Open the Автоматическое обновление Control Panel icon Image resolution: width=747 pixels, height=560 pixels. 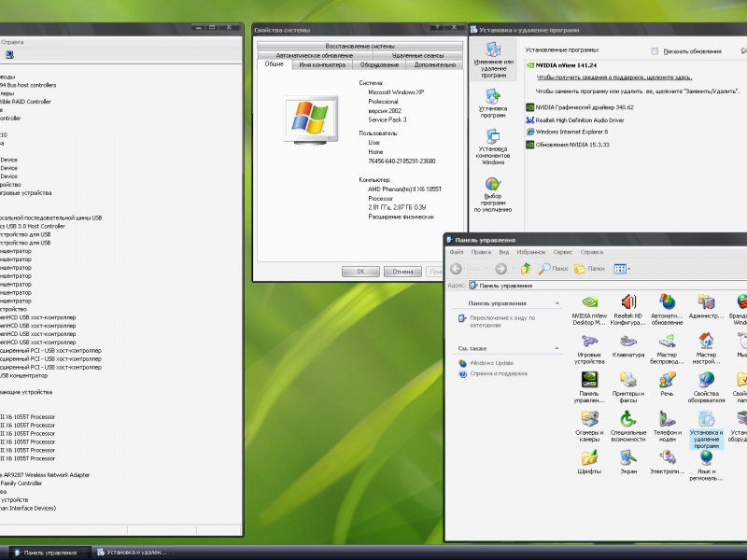pos(667,310)
